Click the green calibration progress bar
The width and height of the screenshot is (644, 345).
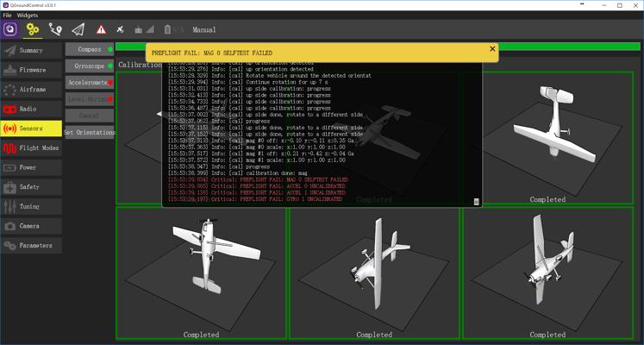tap(560, 47)
